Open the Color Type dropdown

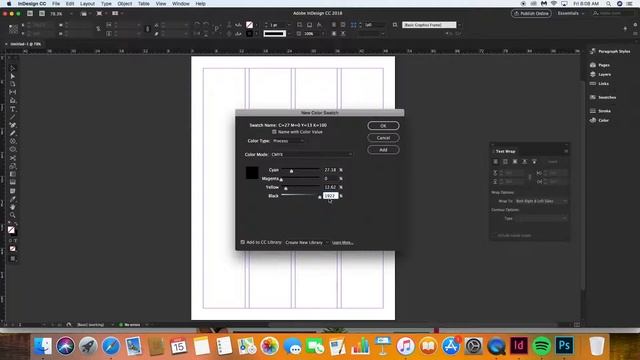(288, 141)
